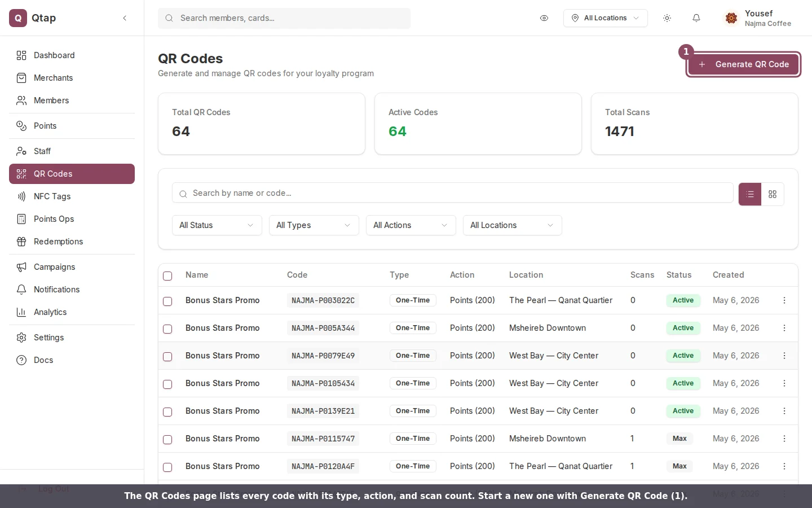Click the Code column header
Image resolution: width=812 pixels, height=508 pixels.
(x=297, y=275)
